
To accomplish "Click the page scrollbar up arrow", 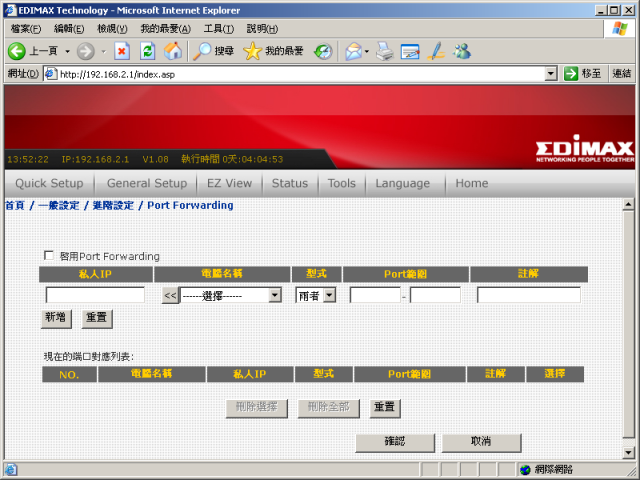I will 628,204.
